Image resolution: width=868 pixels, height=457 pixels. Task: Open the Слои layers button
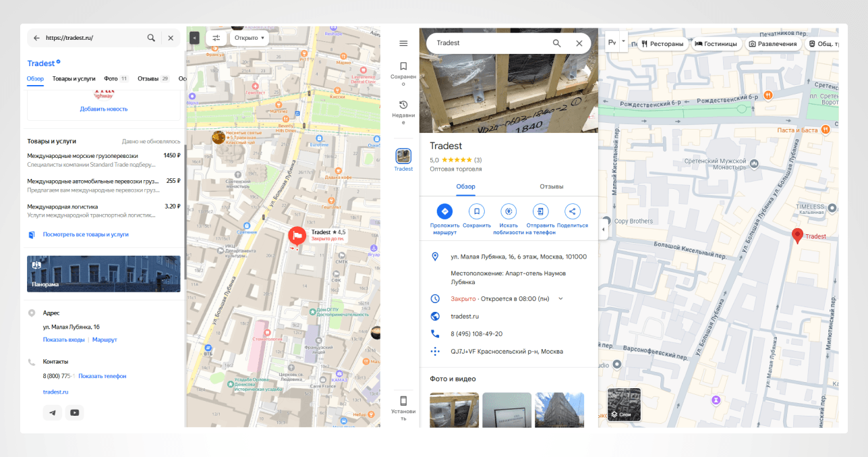[624, 404]
